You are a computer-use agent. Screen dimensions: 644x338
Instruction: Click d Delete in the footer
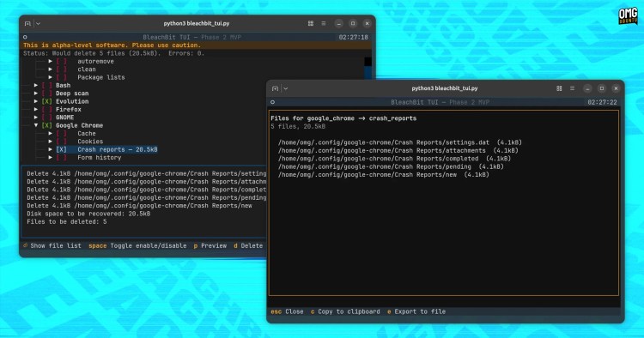pyautogui.click(x=248, y=245)
